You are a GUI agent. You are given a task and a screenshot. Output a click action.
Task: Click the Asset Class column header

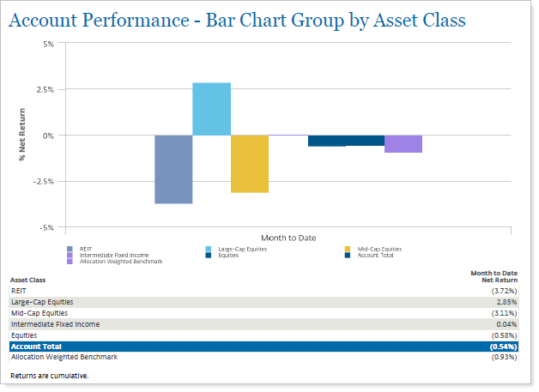click(x=28, y=280)
